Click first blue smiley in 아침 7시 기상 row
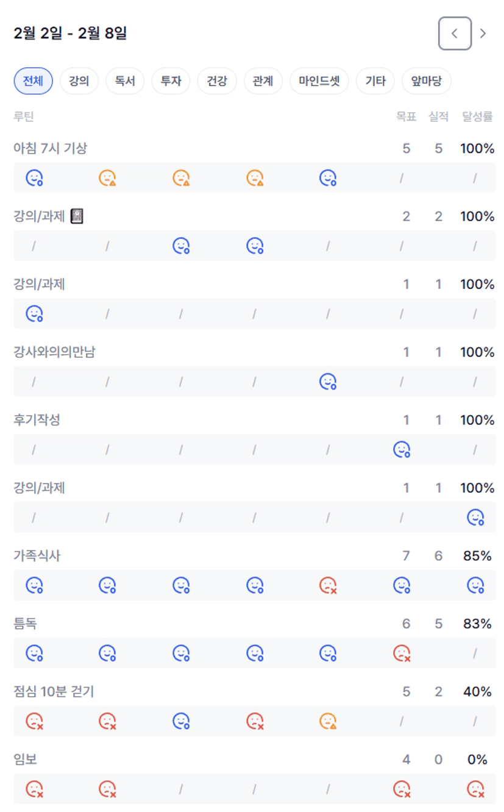504x812 pixels. click(x=34, y=178)
